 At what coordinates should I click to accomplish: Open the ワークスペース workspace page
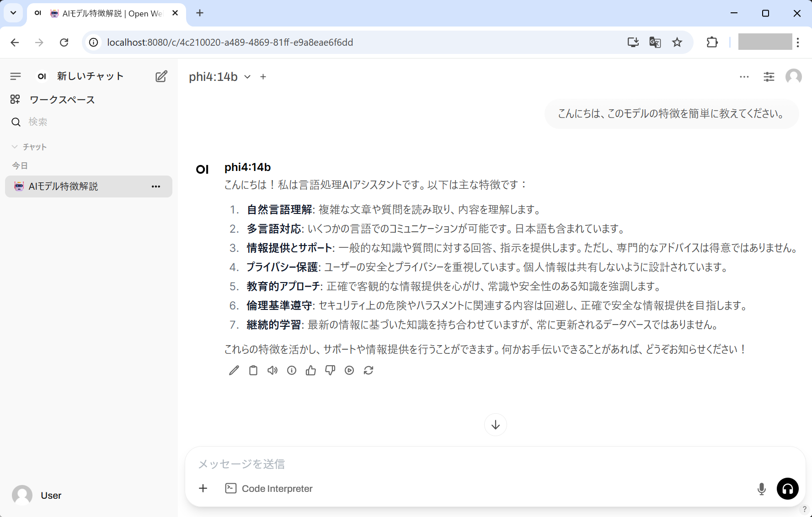coord(62,100)
